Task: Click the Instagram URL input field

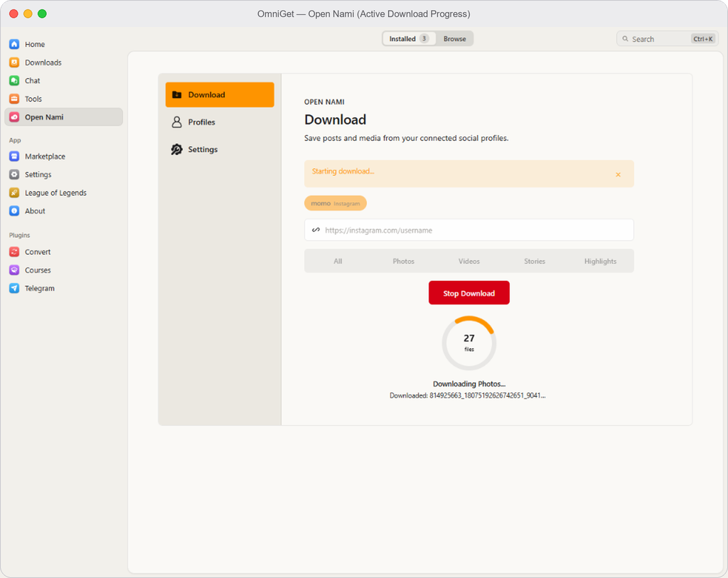Action: coord(469,230)
